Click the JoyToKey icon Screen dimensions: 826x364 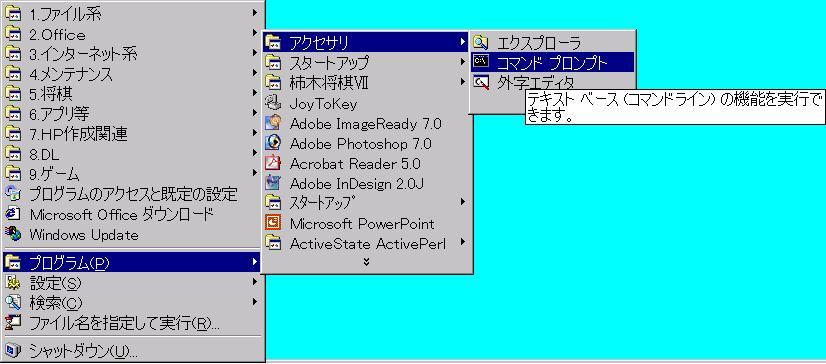(x=273, y=103)
